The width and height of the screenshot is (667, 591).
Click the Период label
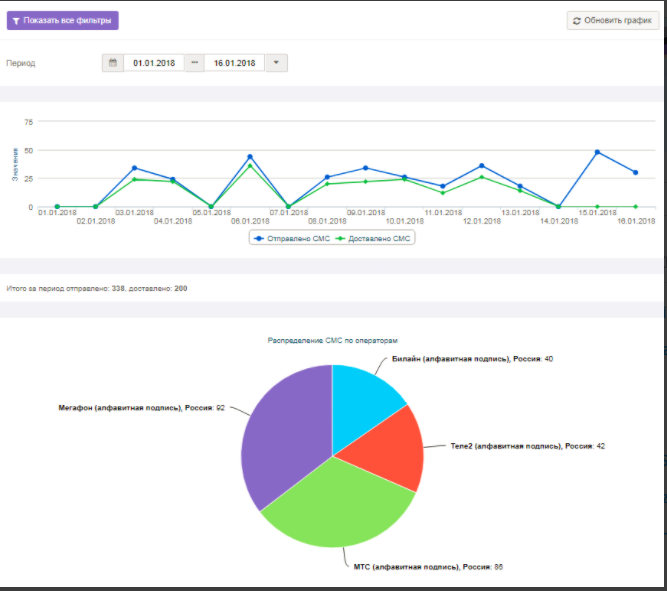pos(20,63)
